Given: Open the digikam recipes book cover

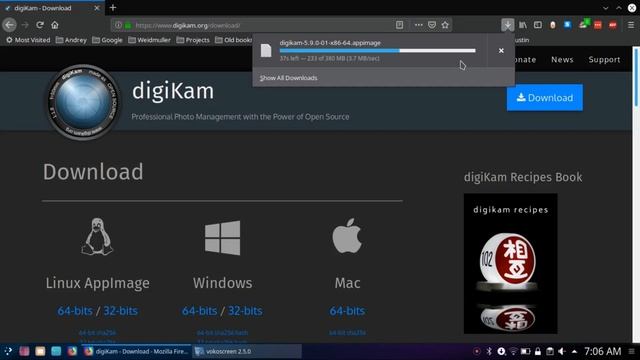Looking at the screenshot, I should click(511, 264).
